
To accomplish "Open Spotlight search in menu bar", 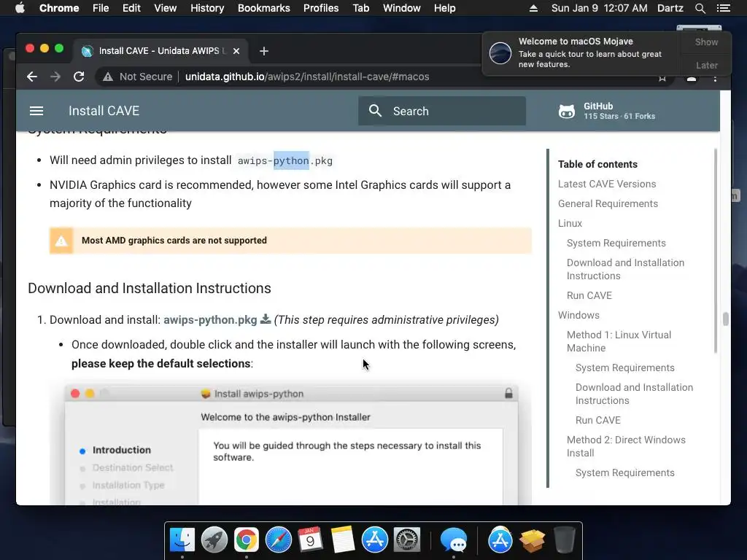I will click(x=700, y=8).
